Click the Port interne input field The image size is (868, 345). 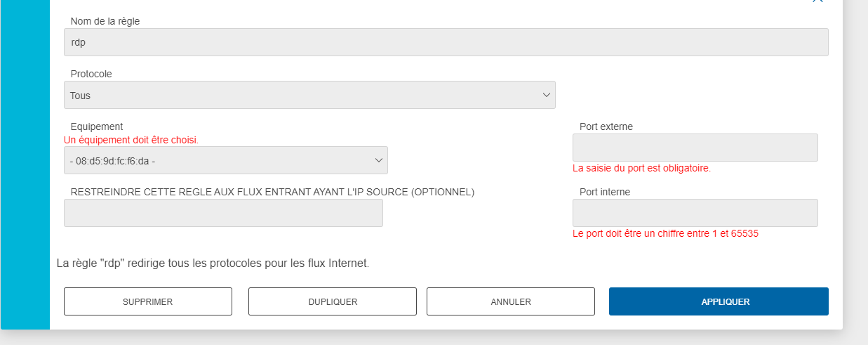tap(695, 213)
